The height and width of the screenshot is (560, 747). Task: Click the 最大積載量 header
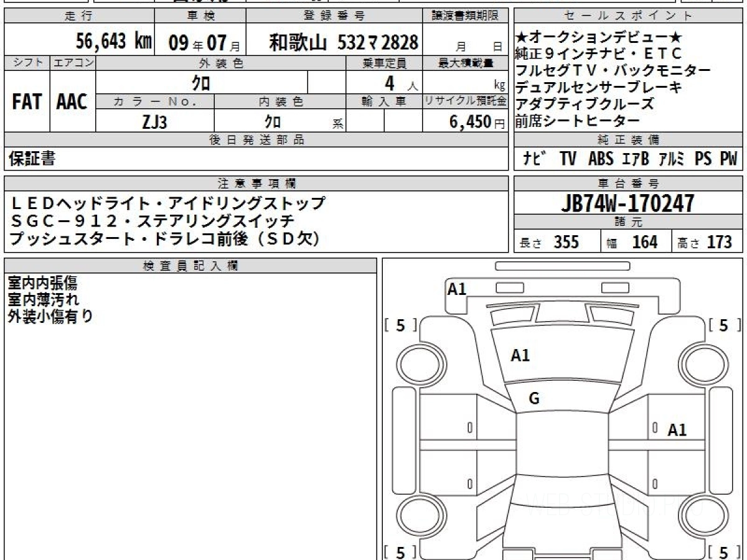pos(466,63)
